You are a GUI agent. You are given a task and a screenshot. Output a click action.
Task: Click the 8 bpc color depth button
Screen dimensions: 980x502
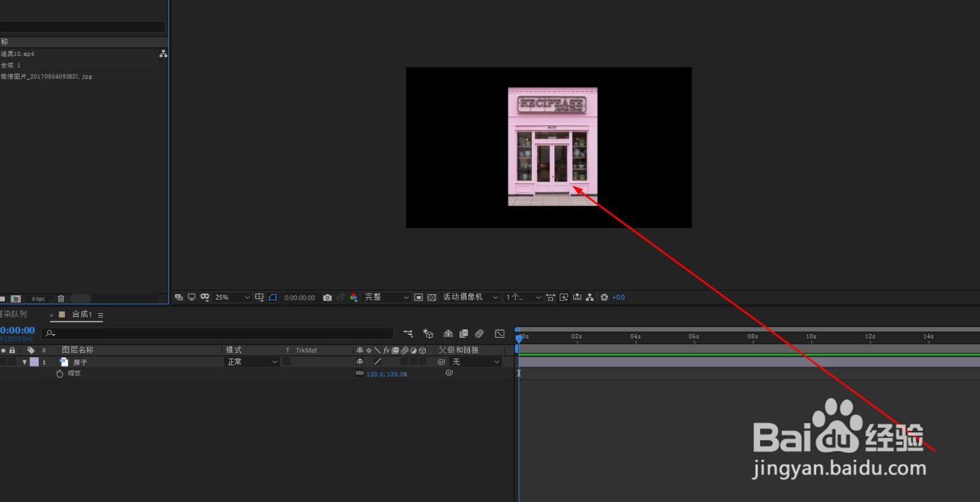pos(39,299)
